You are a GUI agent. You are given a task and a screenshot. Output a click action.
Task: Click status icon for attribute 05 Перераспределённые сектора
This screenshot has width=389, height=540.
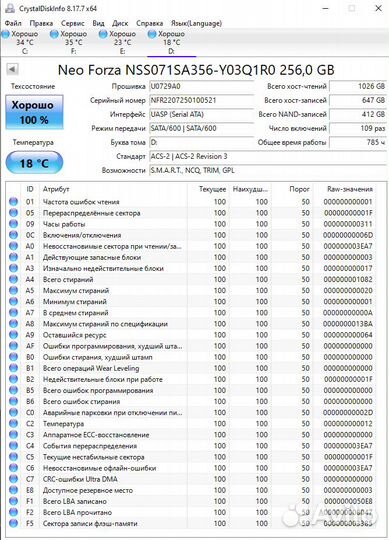(13, 213)
